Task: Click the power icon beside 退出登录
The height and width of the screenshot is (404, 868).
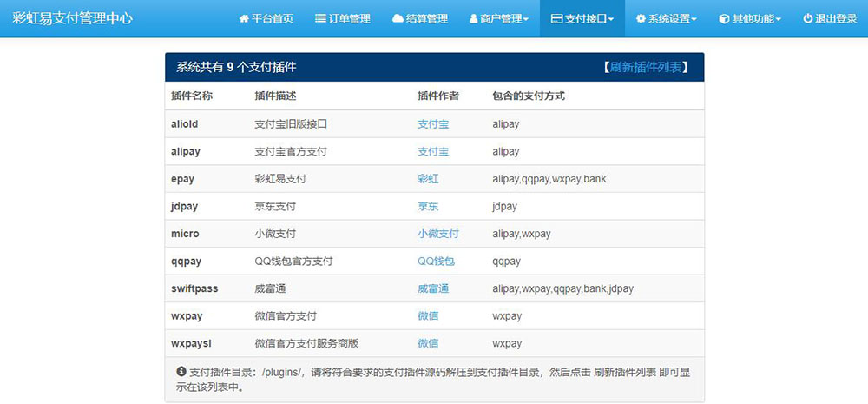Action: pyautogui.click(x=807, y=19)
